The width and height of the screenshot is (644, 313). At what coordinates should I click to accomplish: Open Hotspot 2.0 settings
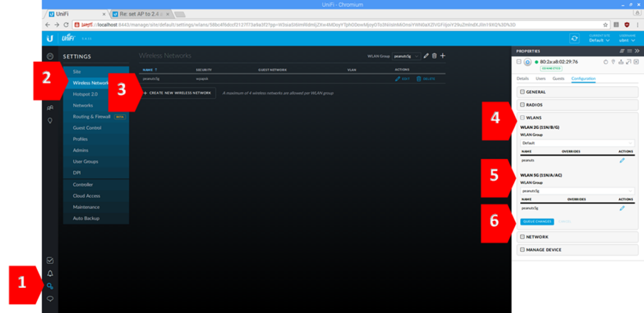pyautogui.click(x=96, y=94)
